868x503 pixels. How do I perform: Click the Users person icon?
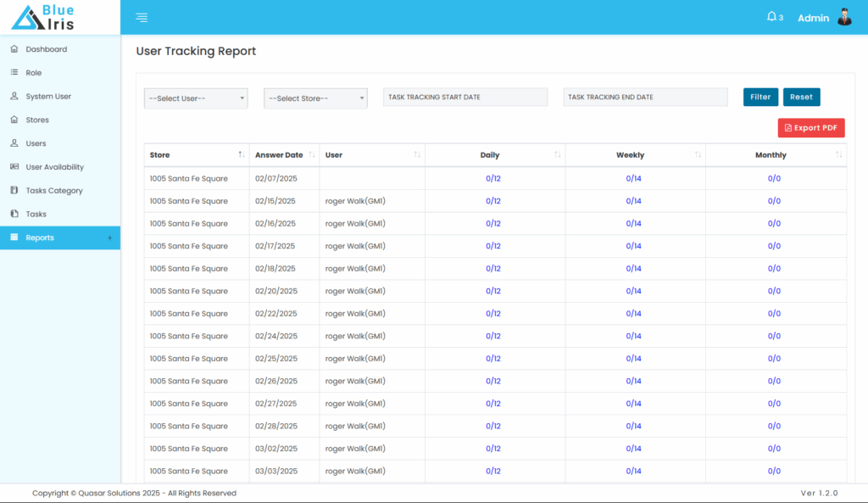click(x=14, y=143)
